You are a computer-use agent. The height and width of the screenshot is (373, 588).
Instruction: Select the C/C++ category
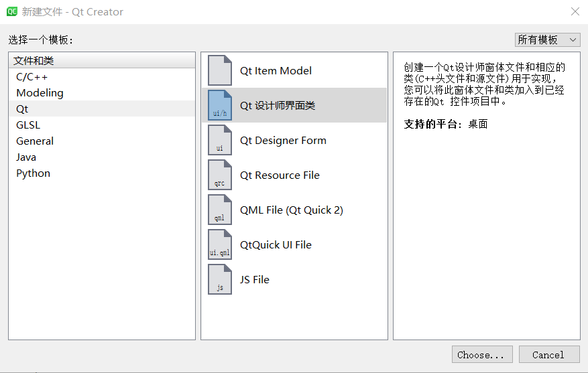102,77
